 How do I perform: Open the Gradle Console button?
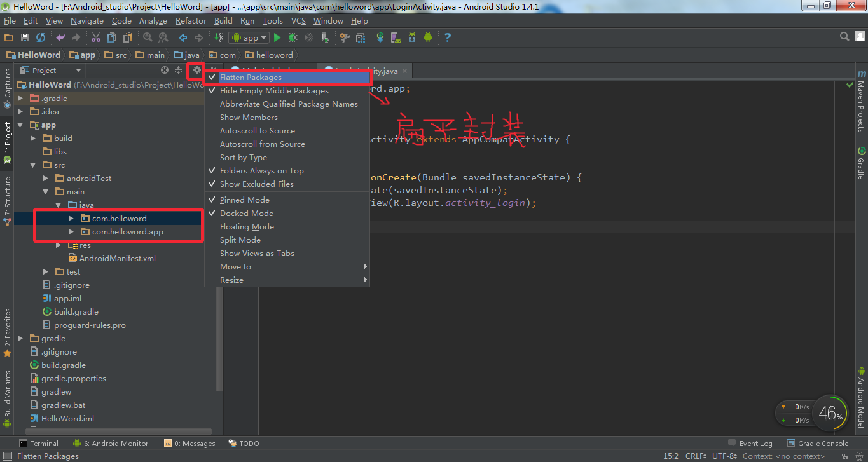coord(818,444)
